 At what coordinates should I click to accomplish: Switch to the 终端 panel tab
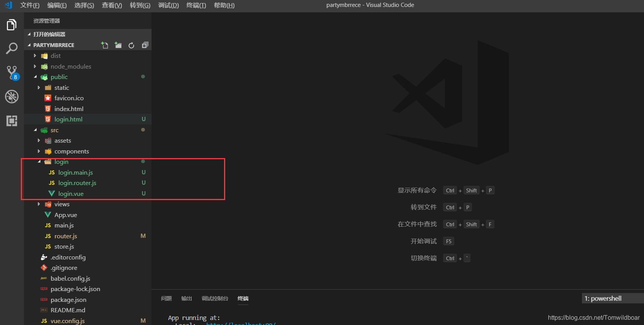(243, 298)
